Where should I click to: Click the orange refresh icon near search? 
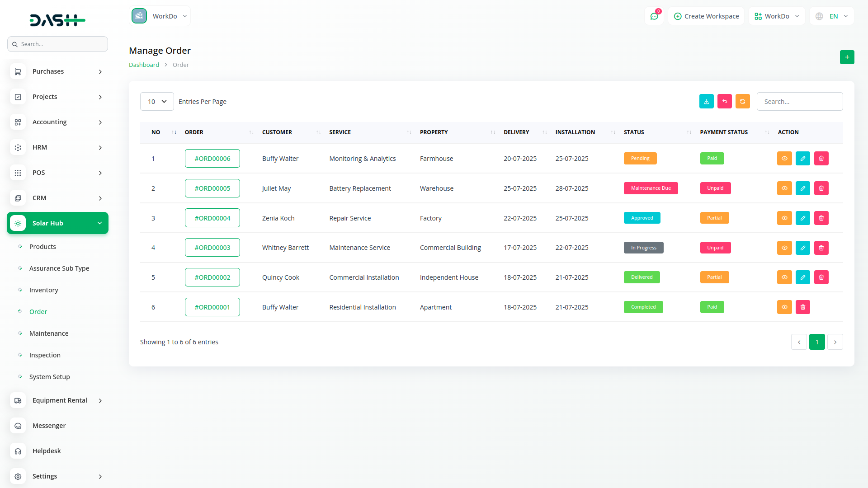(x=742, y=102)
